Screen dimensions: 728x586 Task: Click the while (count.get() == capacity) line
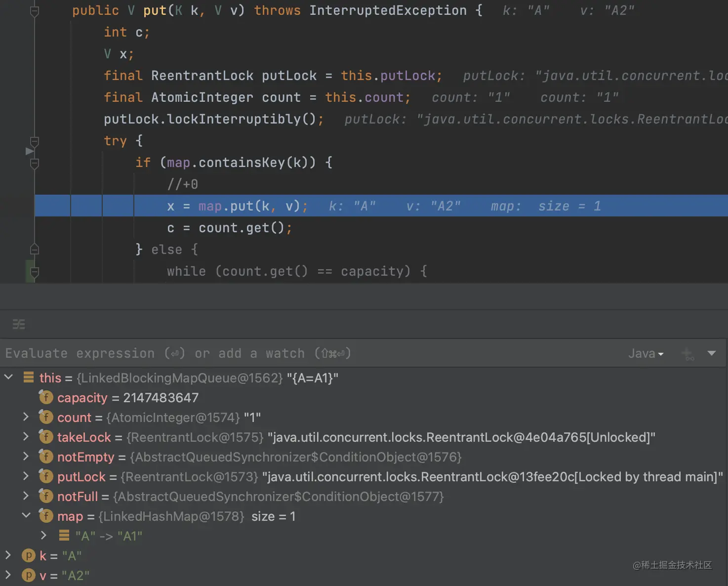[x=297, y=271]
